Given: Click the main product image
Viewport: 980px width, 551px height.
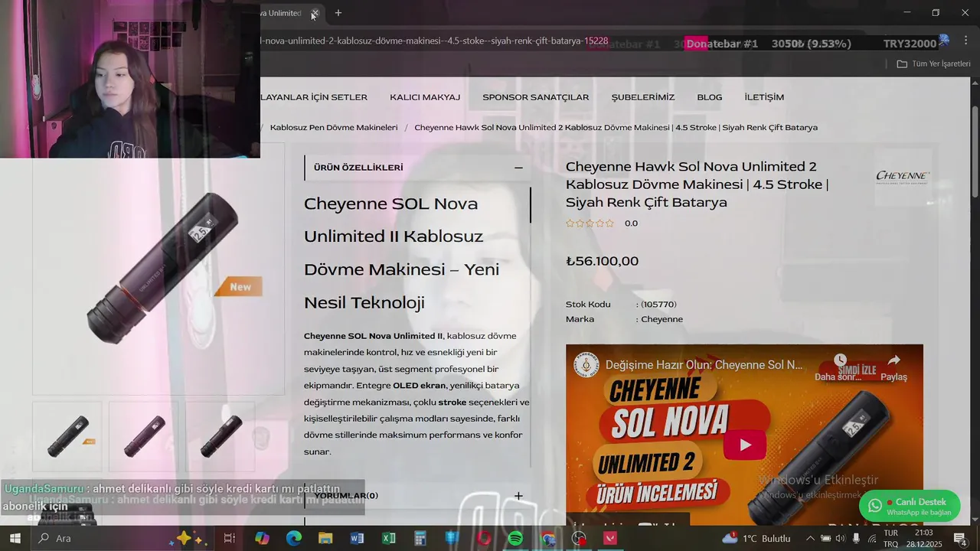Looking at the screenshot, I should point(158,269).
